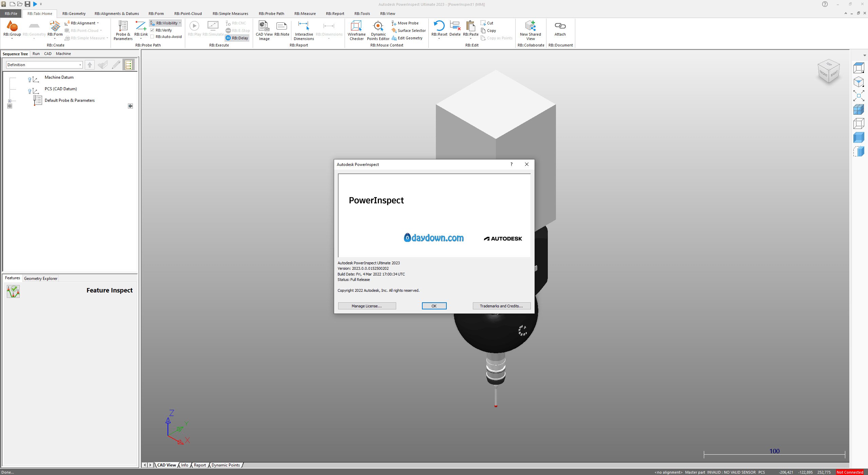Open the Geometry Explorer tab

41,279
